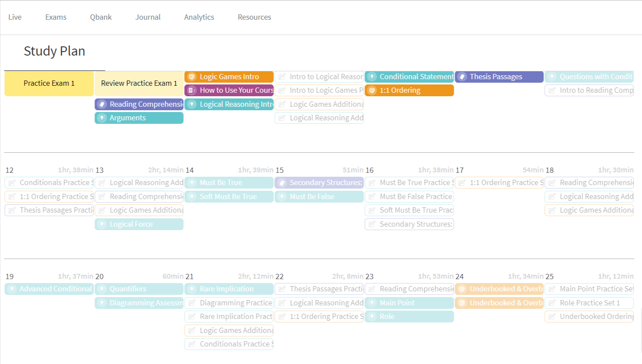Click the Thesis Passages book icon
The image size is (642, 364).
coord(462,77)
